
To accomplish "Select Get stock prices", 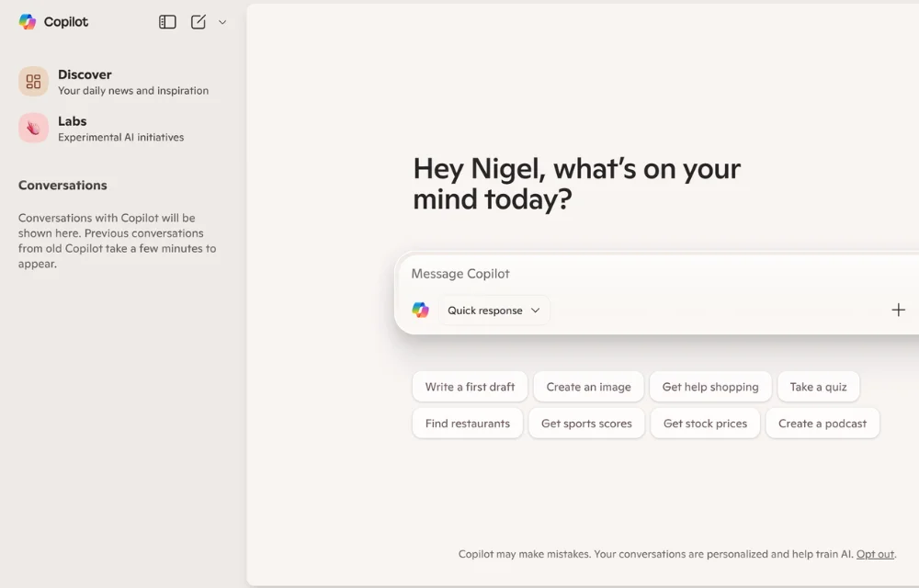I will click(705, 423).
